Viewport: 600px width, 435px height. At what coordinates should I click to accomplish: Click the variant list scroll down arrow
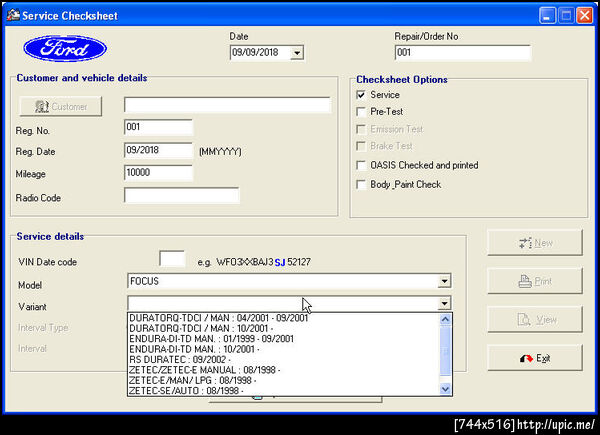445,389
